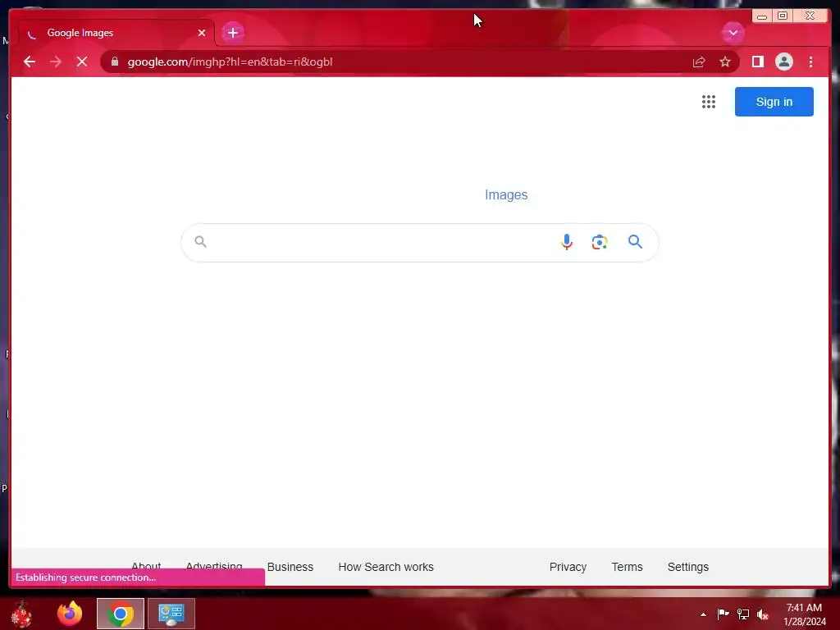The width and height of the screenshot is (840, 630).
Task: Open the Chrome profile avatar
Action: (x=783, y=62)
